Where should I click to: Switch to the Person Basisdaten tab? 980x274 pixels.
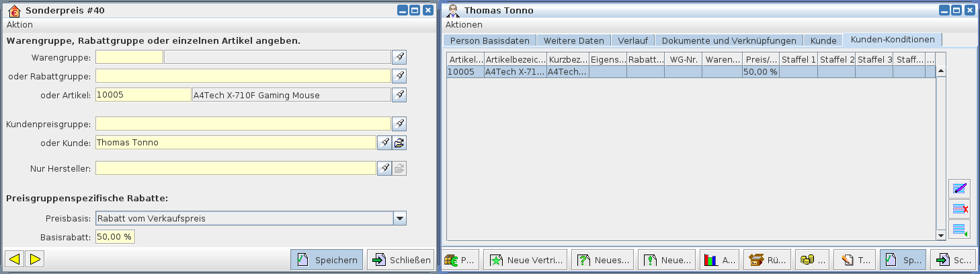click(x=489, y=40)
